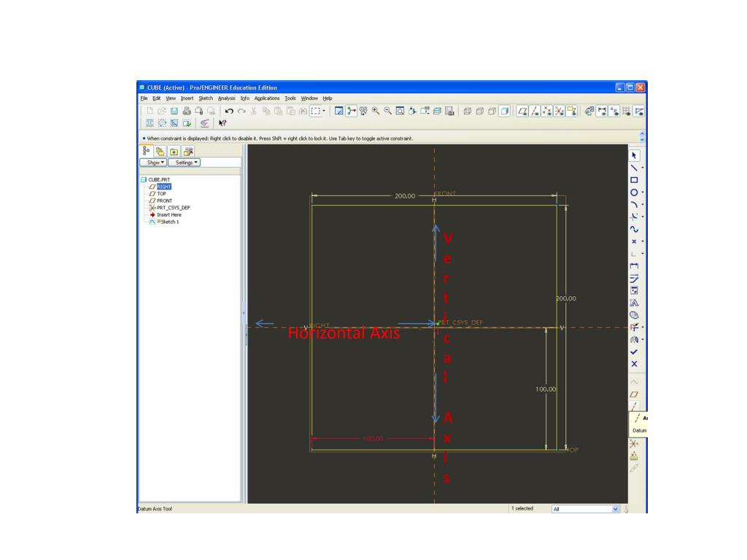This screenshot has height=560, width=747.
Task: Select the Text sketch tool
Action: (634, 303)
